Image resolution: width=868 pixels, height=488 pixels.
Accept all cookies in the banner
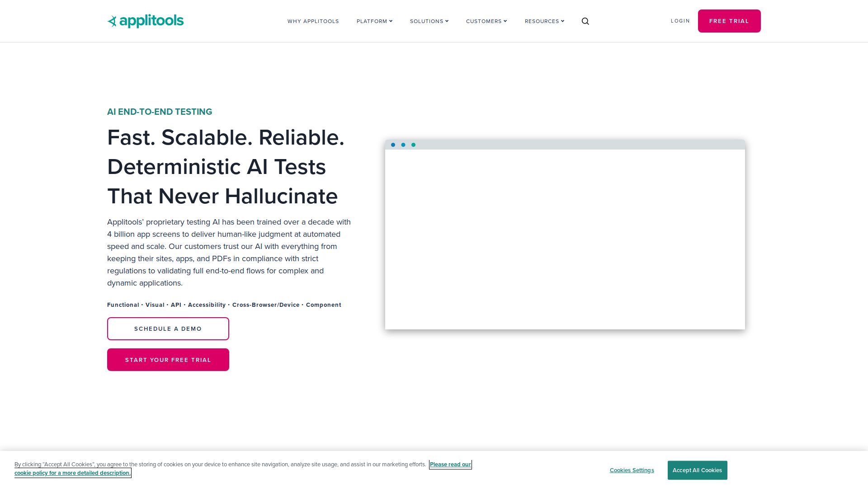[697, 470]
